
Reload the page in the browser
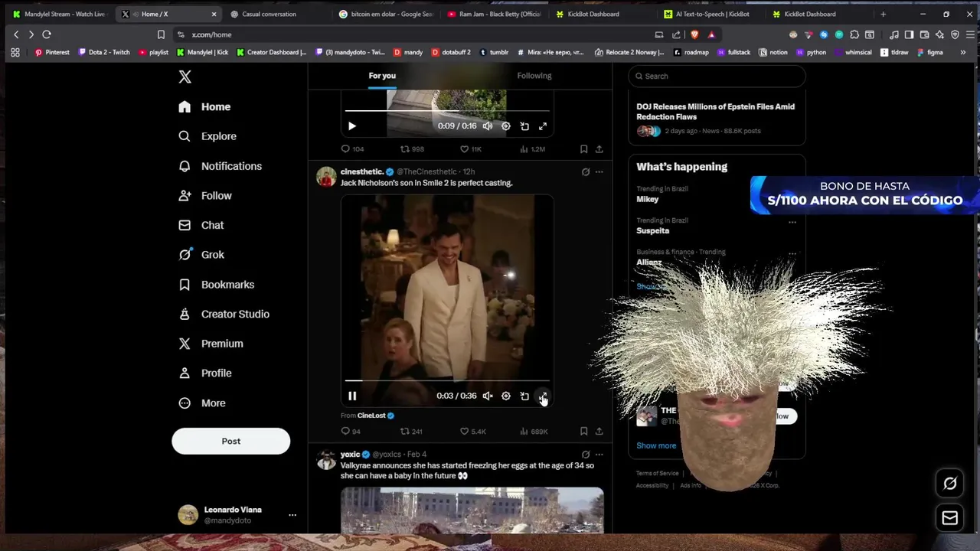coord(47,34)
